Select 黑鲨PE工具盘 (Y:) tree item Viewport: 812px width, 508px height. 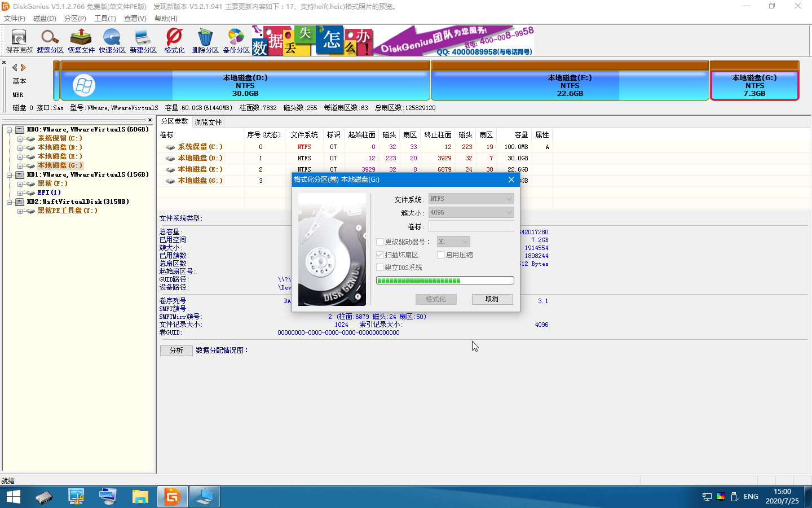68,211
